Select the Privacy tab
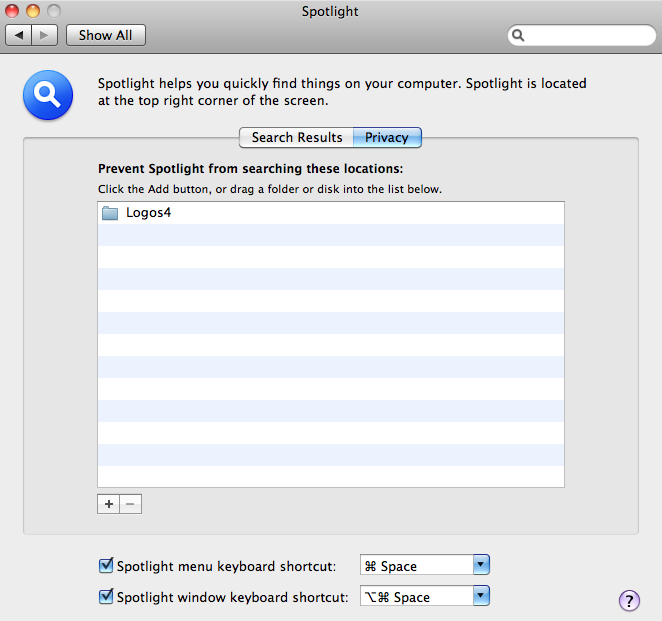Image resolution: width=662 pixels, height=621 pixels. click(387, 138)
